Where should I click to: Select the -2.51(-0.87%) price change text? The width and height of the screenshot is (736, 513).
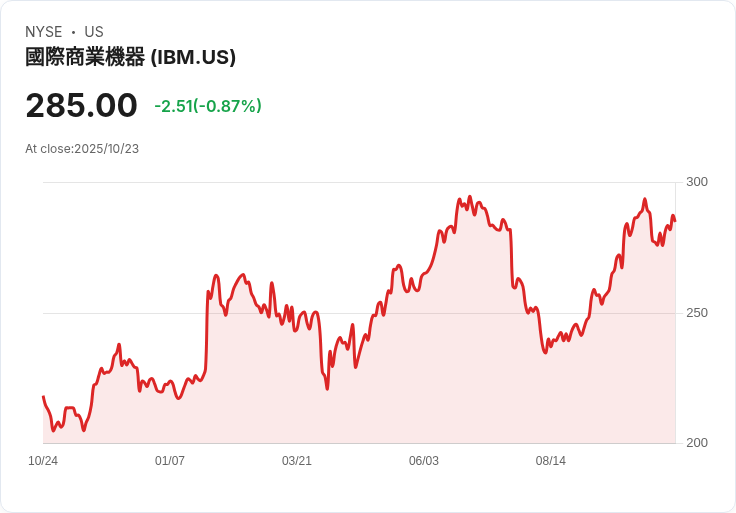(208, 106)
